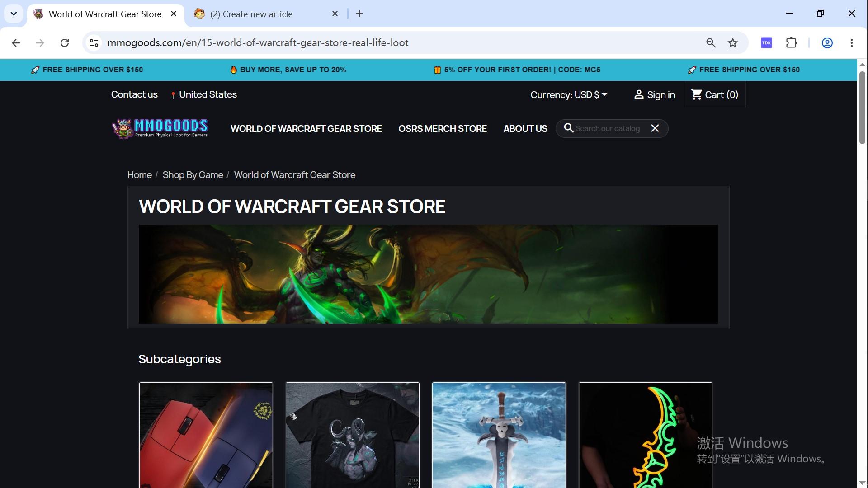Reload the current page
The height and width of the screenshot is (488, 868).
65,43
